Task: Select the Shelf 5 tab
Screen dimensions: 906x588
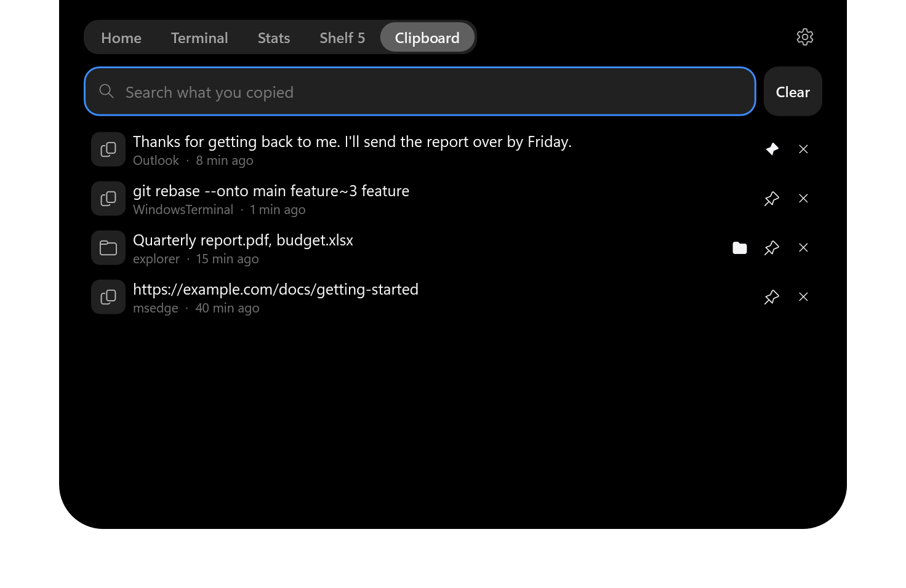Action: click(342, 38)
